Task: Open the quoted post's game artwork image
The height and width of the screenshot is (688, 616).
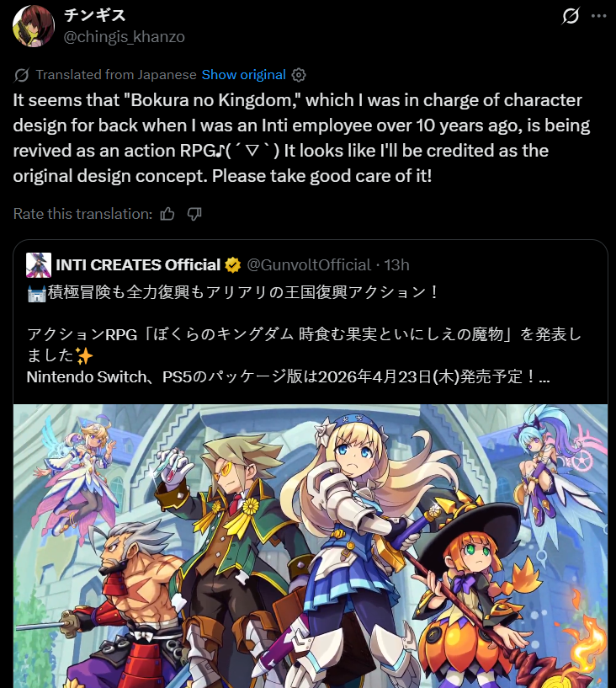Action: pyautogui.click(x=311, y=546)
